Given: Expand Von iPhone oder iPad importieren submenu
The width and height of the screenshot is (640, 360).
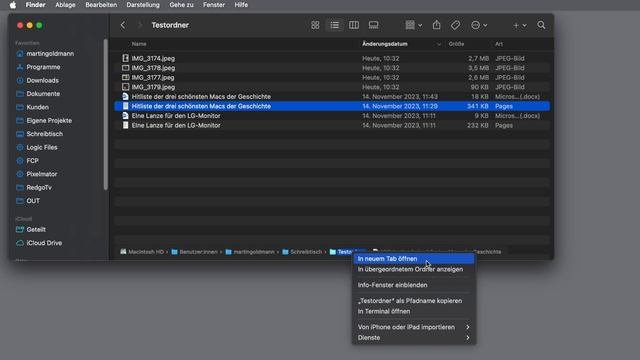Looking at the screenshot, I should point(414,327).
